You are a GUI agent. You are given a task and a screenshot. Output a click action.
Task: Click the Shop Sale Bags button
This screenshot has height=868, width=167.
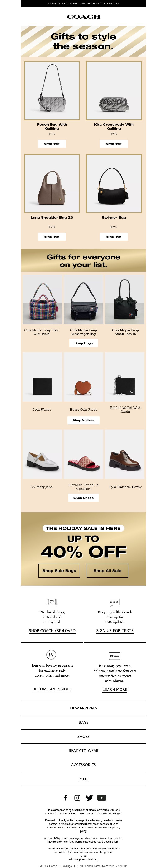click(59, 570)
